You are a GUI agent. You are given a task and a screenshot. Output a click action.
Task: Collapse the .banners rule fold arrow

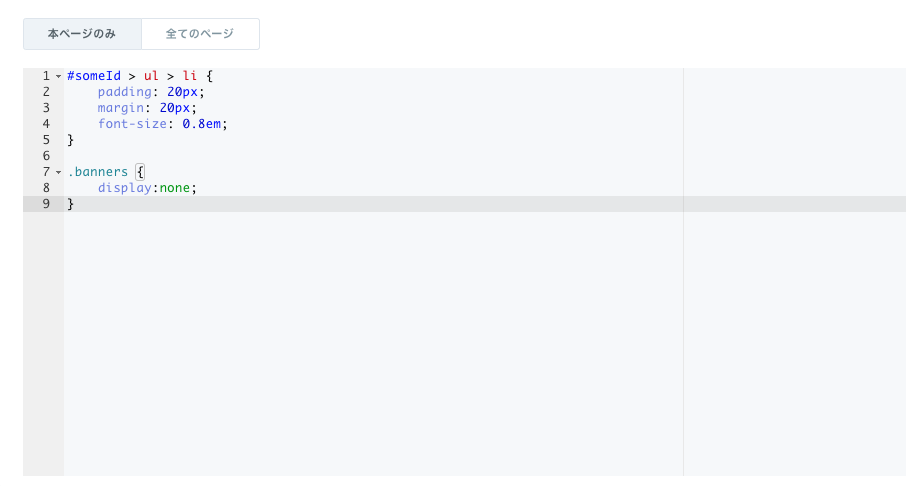click(58, 172)
